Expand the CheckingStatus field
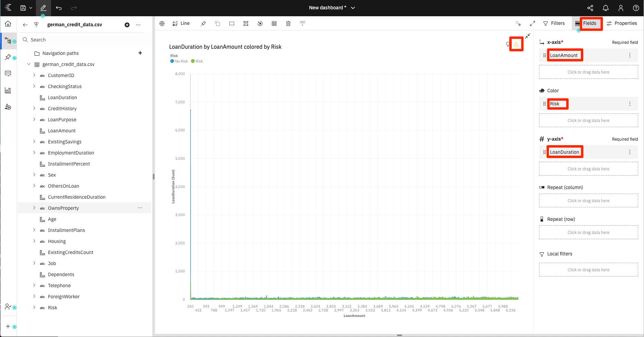This screenshot has height=337, width=644. [34, 86]
